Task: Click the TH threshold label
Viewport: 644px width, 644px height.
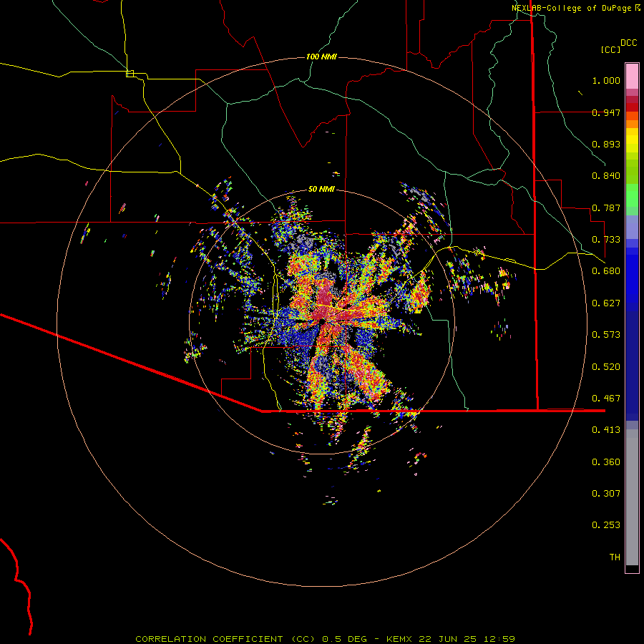Action: pos(615,557)
